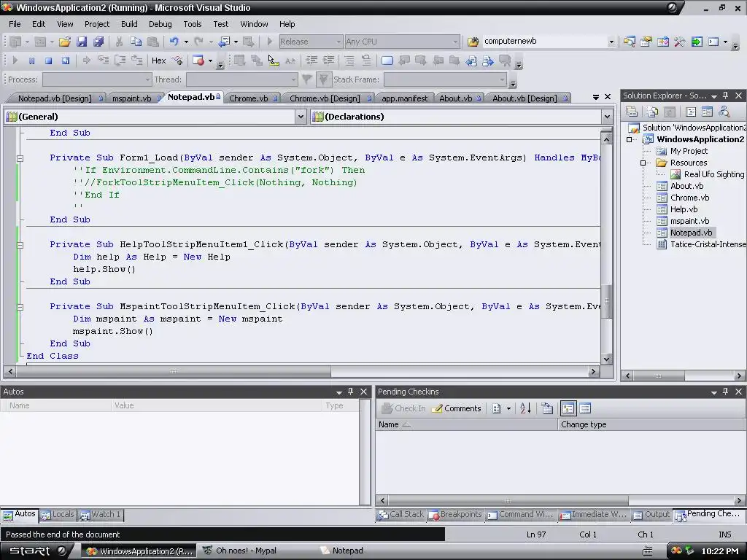Sort by the Change type column header

click(x=651, y=424)
